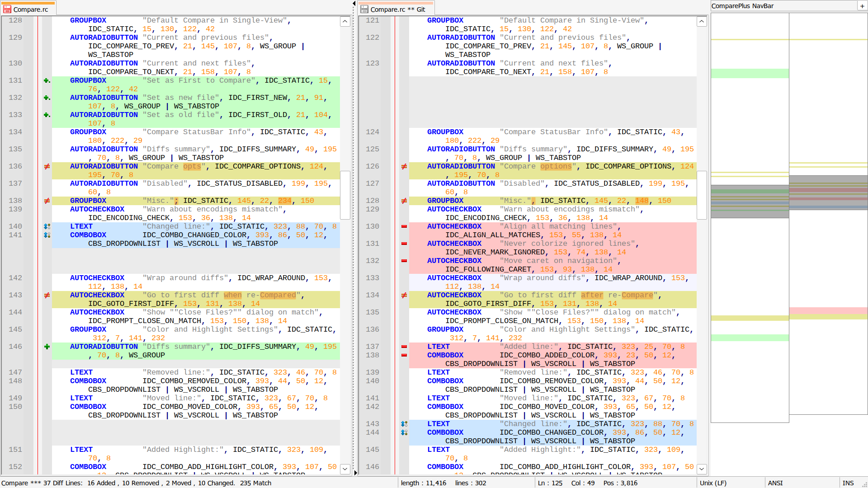Click a green changed block in the NavBar overview
Image resolution: width=868 pixels, height=488 pixels.
750,72
